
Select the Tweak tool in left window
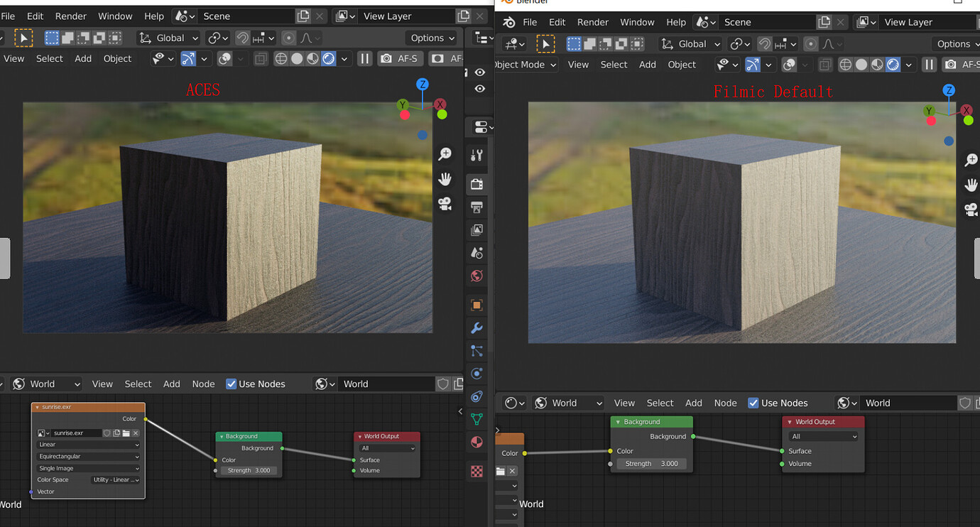point(23,38)
